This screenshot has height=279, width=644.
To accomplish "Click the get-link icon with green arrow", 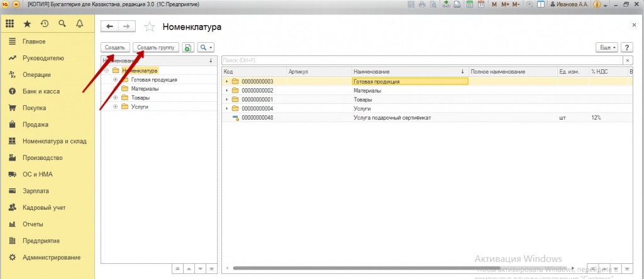I will (x=447, y=4).
